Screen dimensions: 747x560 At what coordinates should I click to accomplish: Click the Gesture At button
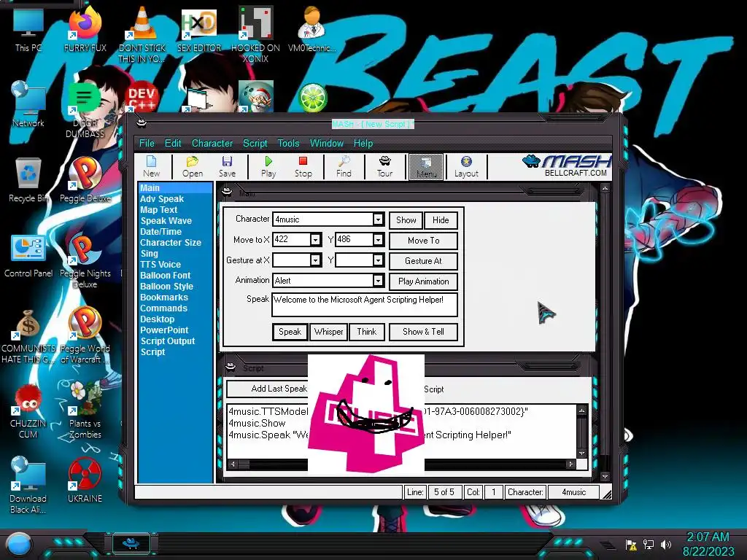coord(424,261)
